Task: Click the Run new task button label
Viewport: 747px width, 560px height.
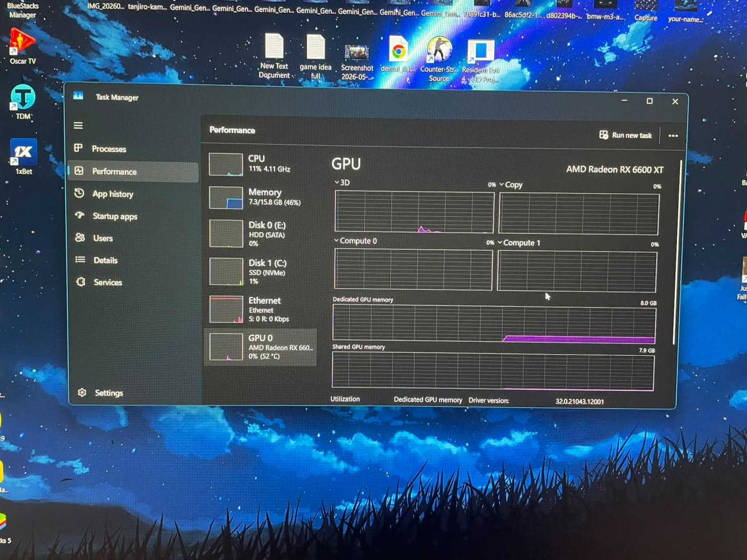Action: pyautogui.click(x=632, y=135)
